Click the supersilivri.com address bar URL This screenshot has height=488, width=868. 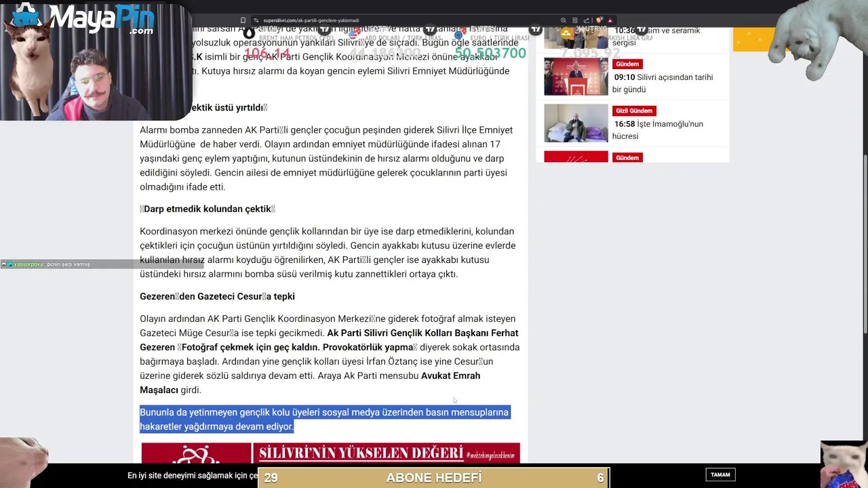tap(311, 20)
